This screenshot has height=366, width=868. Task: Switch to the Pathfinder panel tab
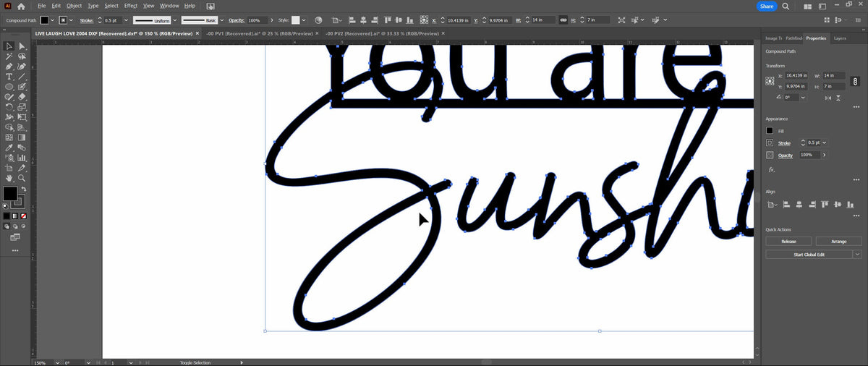(793, 38)
